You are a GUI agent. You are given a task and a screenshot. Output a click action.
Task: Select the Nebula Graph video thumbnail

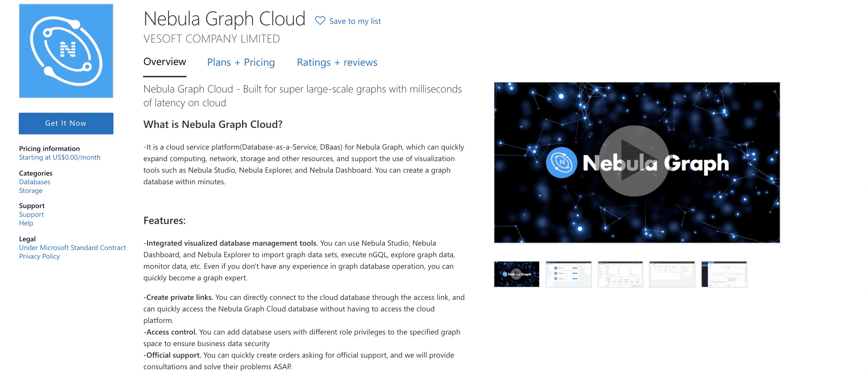coord(516,274)
